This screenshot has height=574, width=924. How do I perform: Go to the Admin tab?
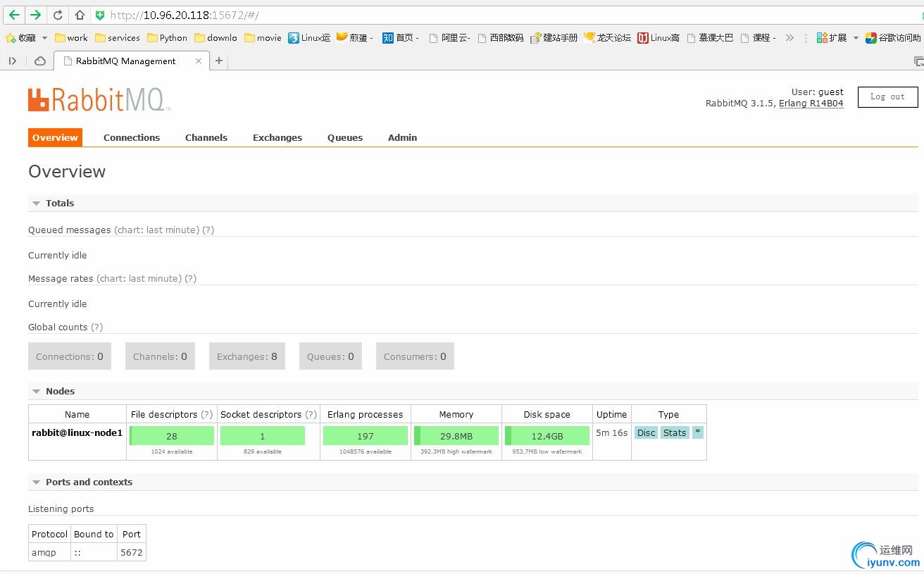(x=402, y=137)
